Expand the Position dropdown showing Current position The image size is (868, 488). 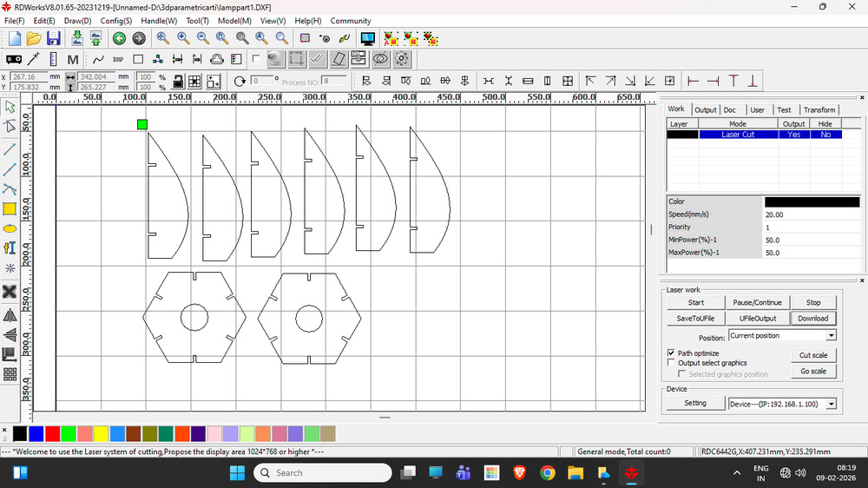(831, 336)
